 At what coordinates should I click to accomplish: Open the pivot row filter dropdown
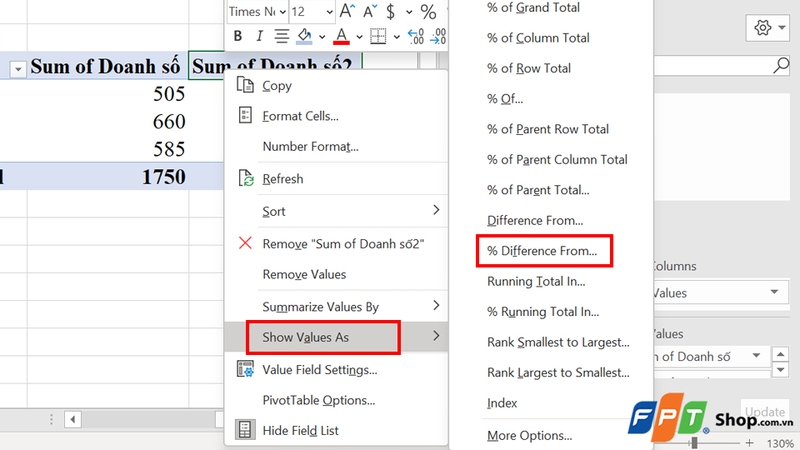point(18,69)
